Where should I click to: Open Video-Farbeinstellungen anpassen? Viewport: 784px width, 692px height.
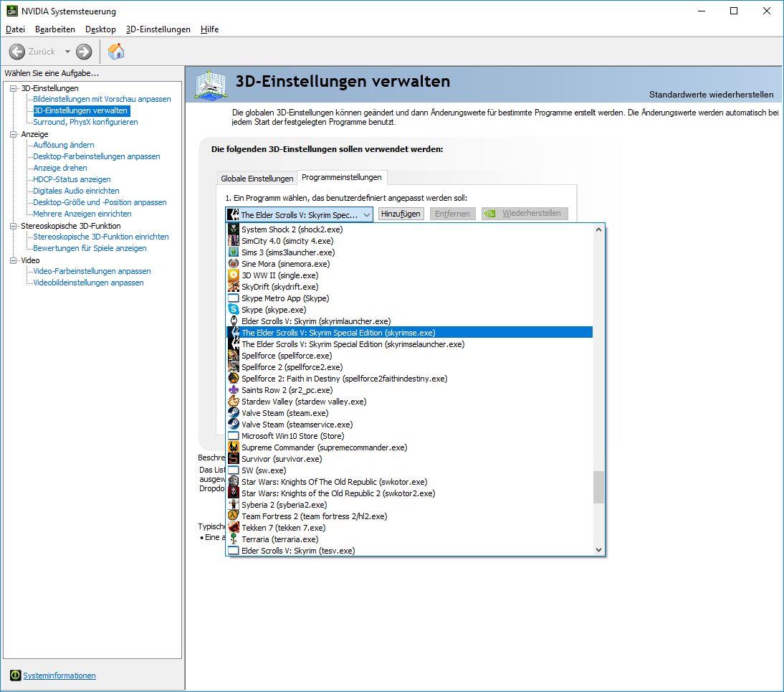click(x=92, y=271)
